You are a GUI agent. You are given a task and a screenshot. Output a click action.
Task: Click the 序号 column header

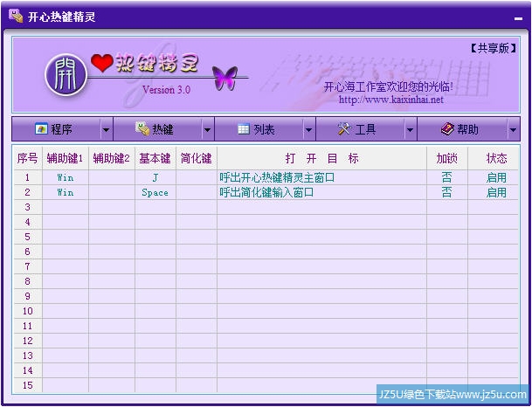tap(27, 158)
